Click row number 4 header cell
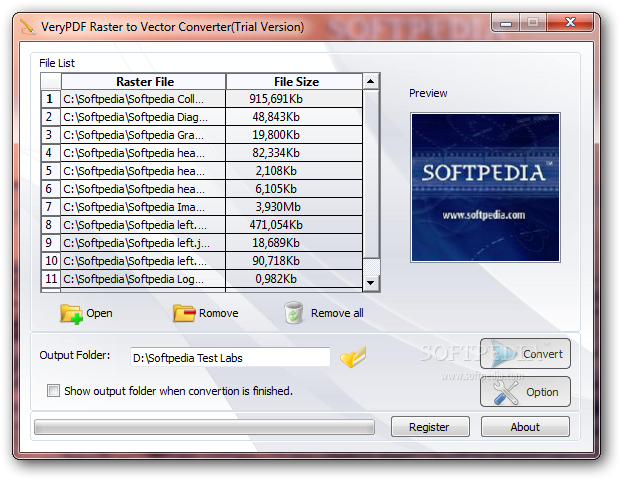Image resolution: width=621 pixels, height=480 pixels. 51,153
